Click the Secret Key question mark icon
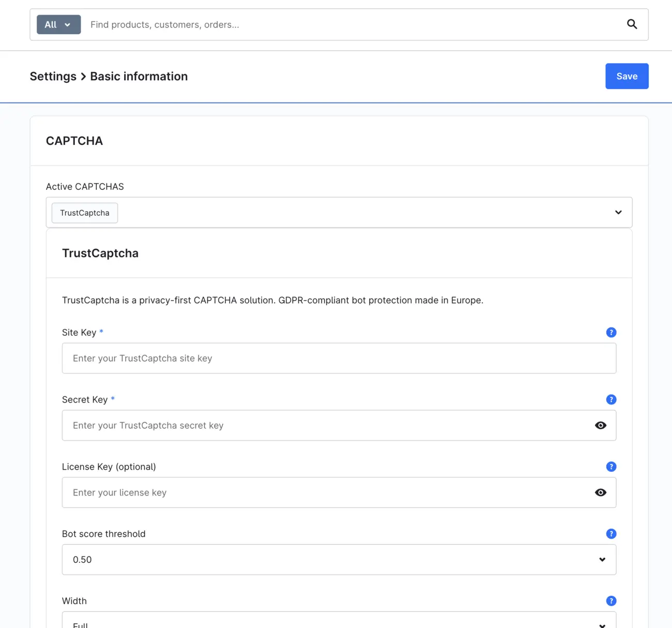Image resolution: width=672 pixels, height=628 pixels. pyautogui.click(x=611, y=399)
